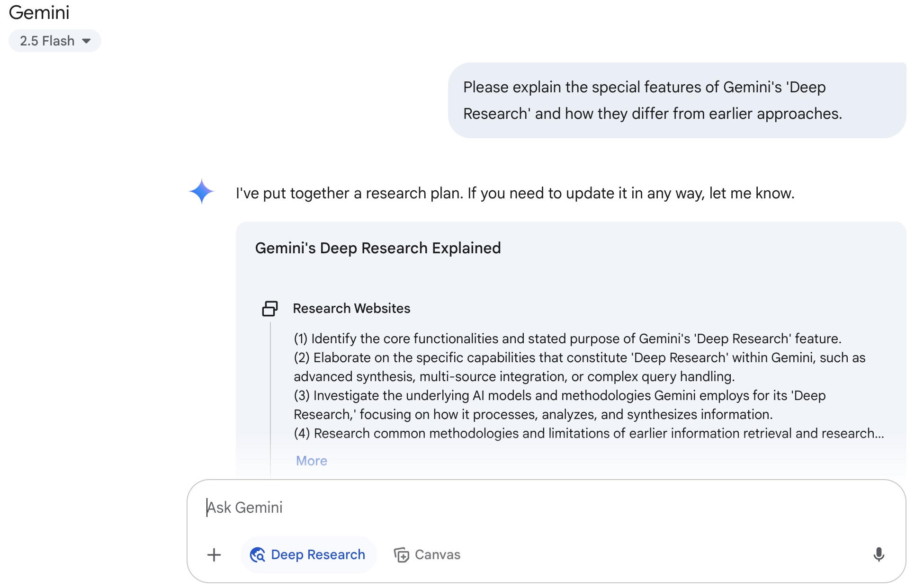Click the Deep Research magnifier icon
Screen dimensions: 915x588
pos(258,555)
